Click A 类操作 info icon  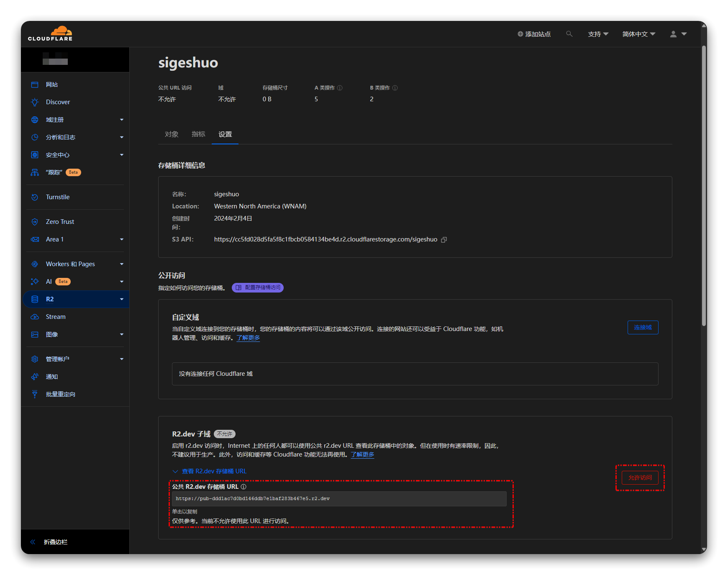coord(340,88)
